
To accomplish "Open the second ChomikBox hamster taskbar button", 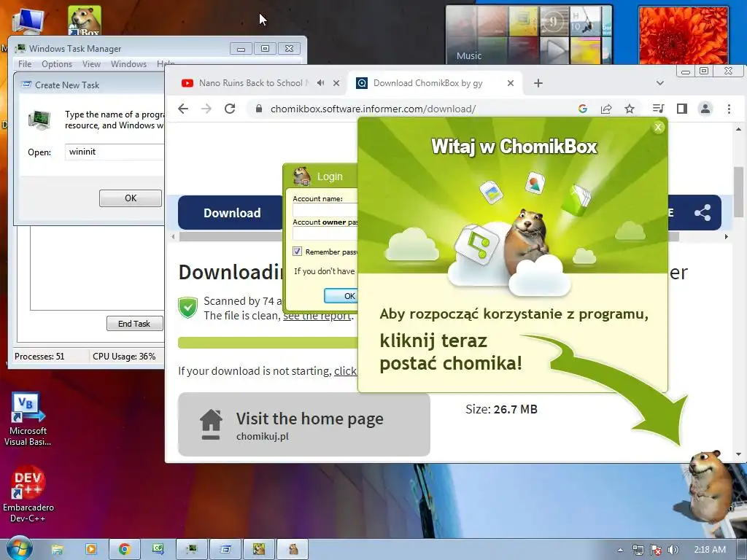I will [x=293, y=550].
